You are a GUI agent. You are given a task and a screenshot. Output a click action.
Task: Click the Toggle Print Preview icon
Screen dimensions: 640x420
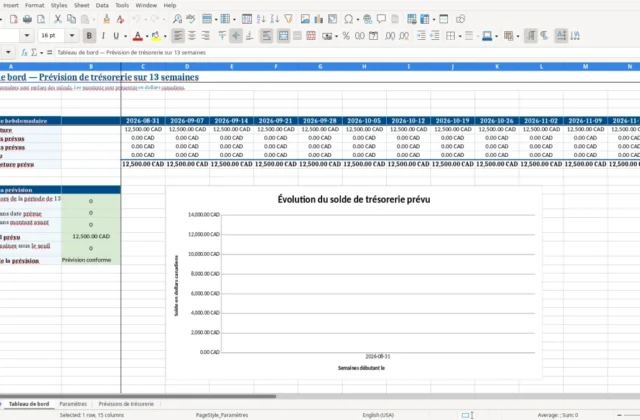41,19
